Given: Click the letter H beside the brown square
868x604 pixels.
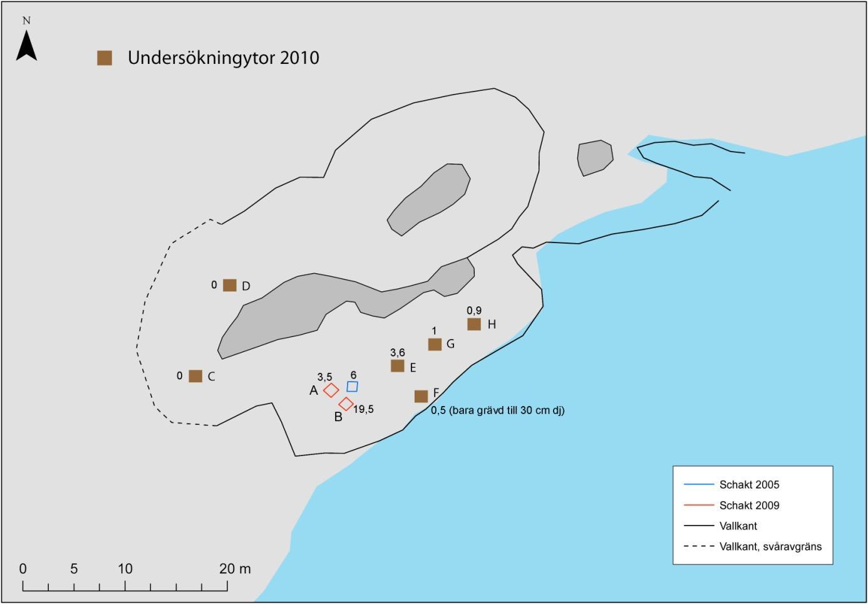Looking at the screenshot, I should pyautogui.click(x=492, y=325).
